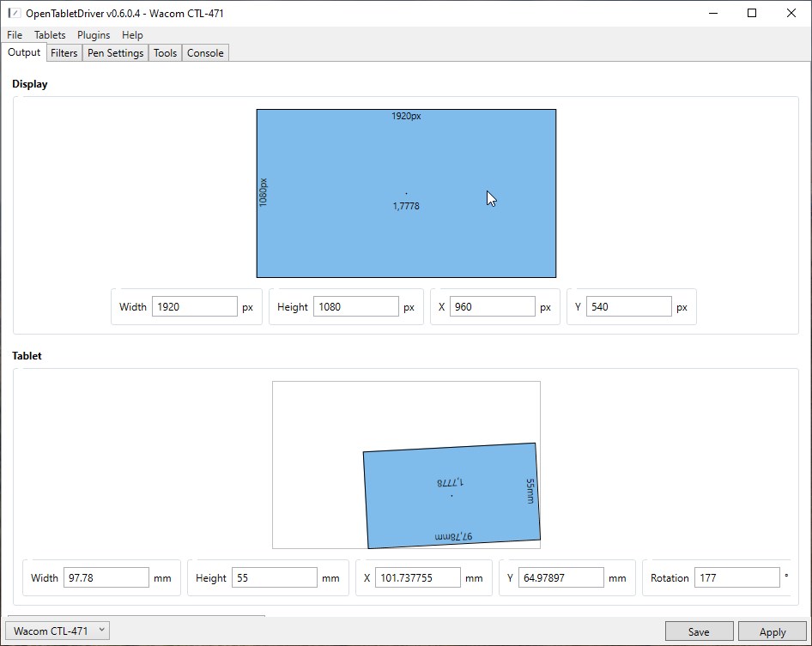The height and width of the screenshot is (646, 812).
Task: Go to the Tools tab
Action: (165, 53)
